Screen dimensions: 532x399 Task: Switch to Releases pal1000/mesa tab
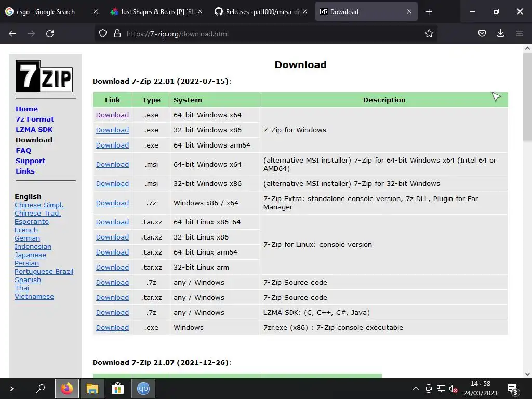pyautogui.click(x=261, y=12)
